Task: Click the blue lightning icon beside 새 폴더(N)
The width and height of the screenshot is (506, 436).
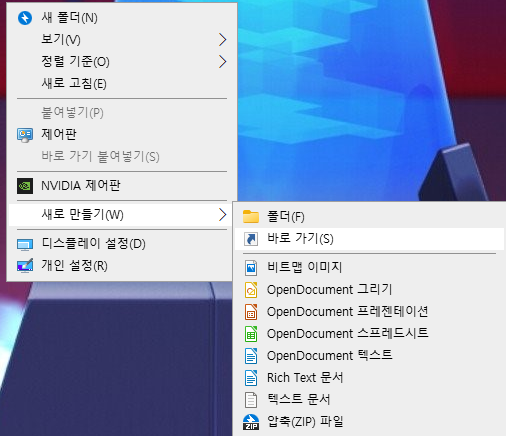Action: tap(25, 18)
